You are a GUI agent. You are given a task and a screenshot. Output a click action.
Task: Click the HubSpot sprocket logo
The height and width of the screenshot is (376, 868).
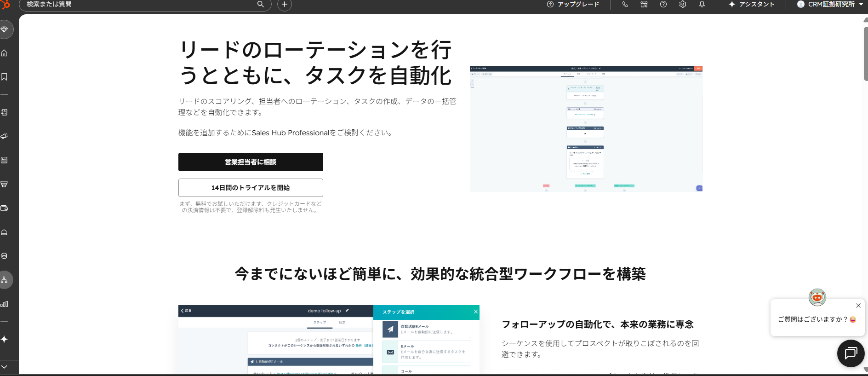tap(6, 4)
